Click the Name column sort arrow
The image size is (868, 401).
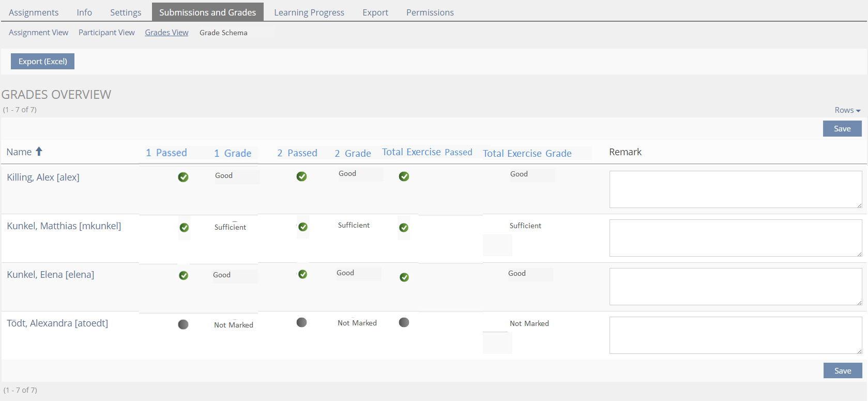pyautogui.click(x=39, y=152)
